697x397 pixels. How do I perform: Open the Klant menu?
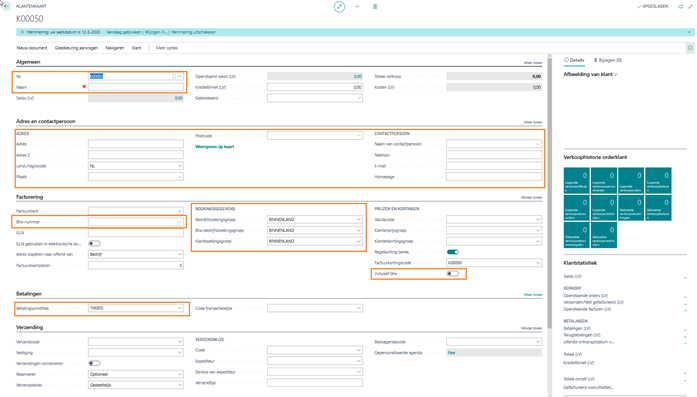[136, 48]
